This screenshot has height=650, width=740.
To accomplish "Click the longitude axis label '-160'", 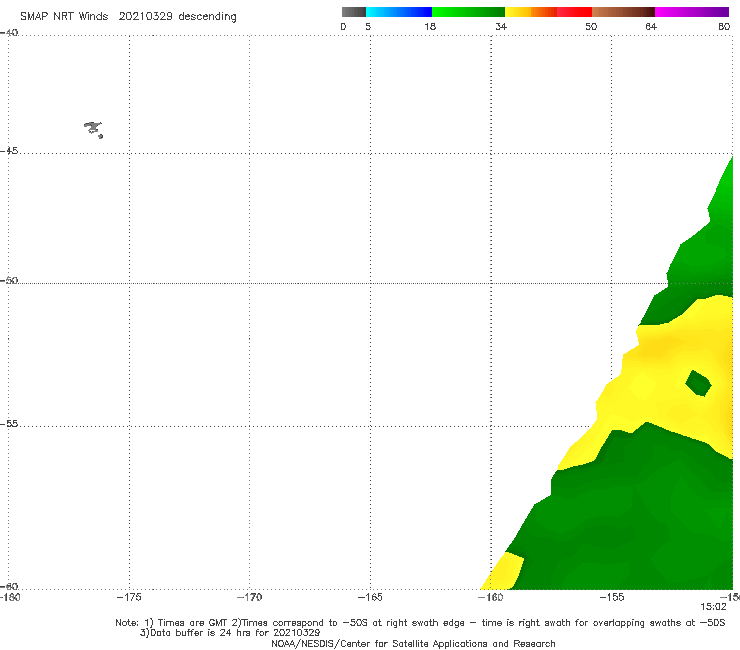I will [491, 598].
